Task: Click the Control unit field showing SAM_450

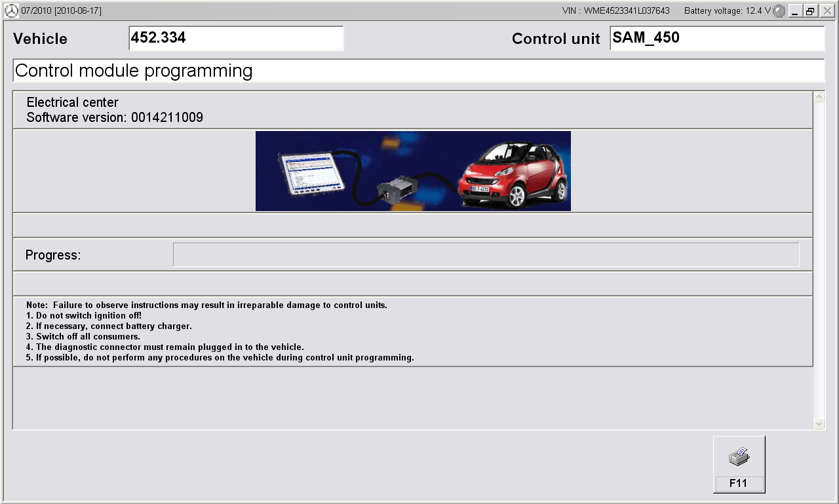Action: click(x=716, y=39)
